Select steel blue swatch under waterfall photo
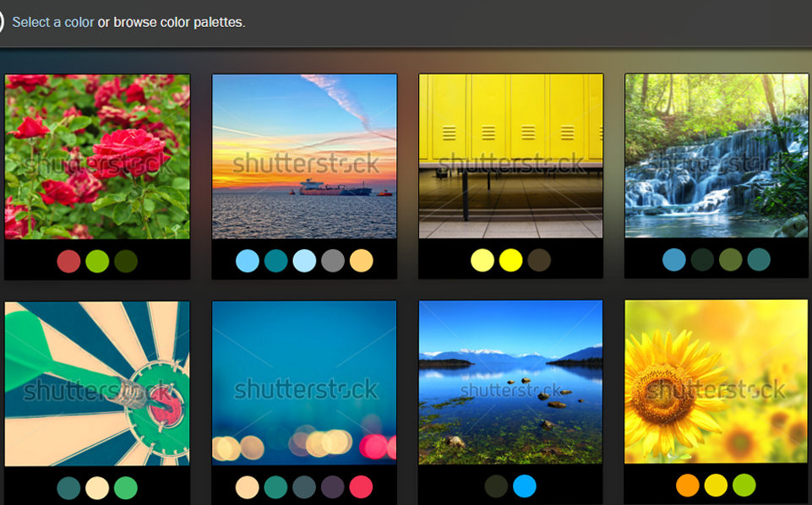Viewport: 812px width, 505px height. click(674, 259)
